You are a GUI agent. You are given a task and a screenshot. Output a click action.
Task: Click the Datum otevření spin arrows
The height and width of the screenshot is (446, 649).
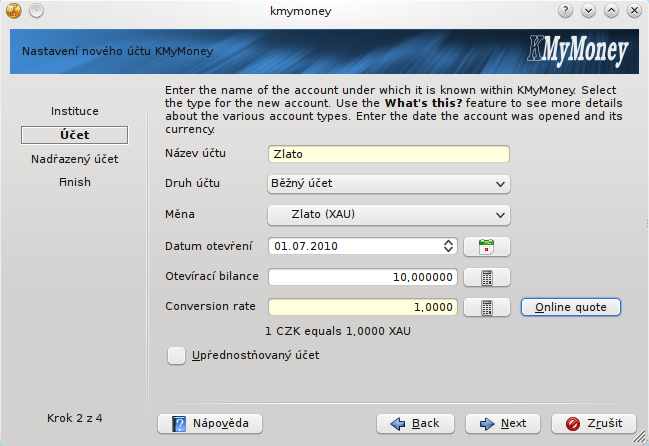(x=448, y=246)
